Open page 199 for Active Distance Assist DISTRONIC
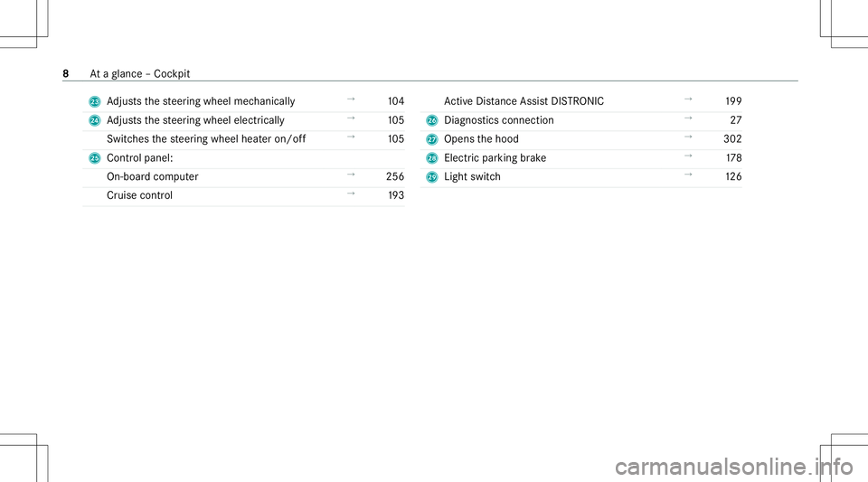 point(733,101)
